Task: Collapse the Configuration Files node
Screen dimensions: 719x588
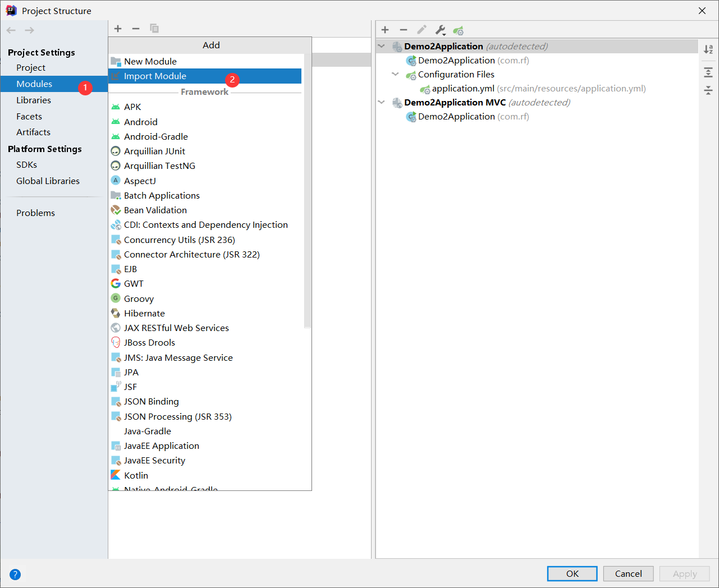Action: (395, 74)
